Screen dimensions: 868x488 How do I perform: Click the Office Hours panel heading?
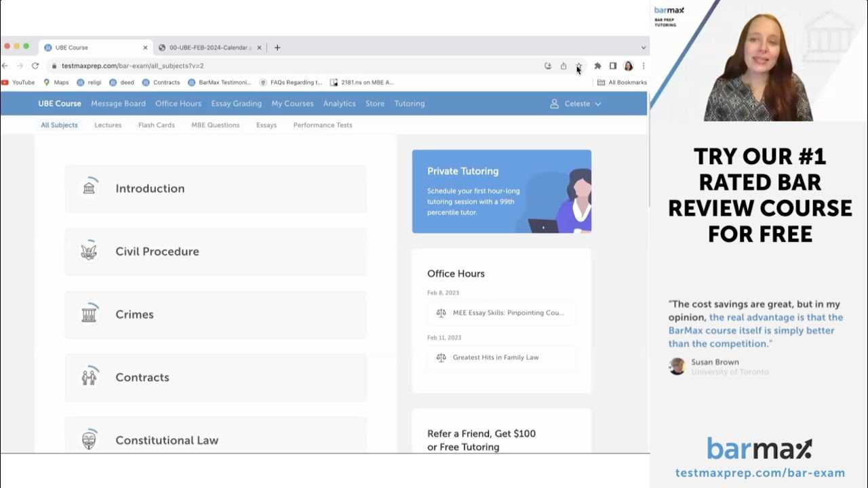coord(456,274)
